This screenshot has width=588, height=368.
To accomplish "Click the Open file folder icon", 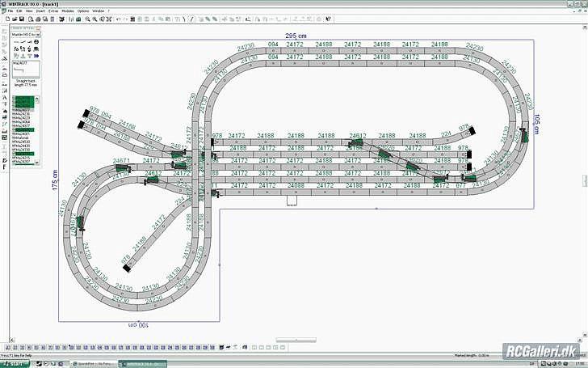I will (x=16, y=19).
